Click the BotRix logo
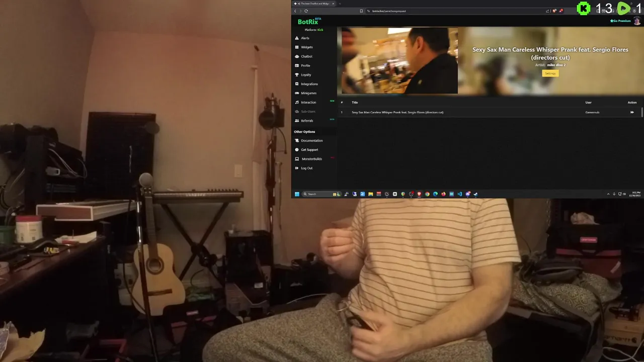The height and width of the screenshot is (362, 644). pos(309,22)
